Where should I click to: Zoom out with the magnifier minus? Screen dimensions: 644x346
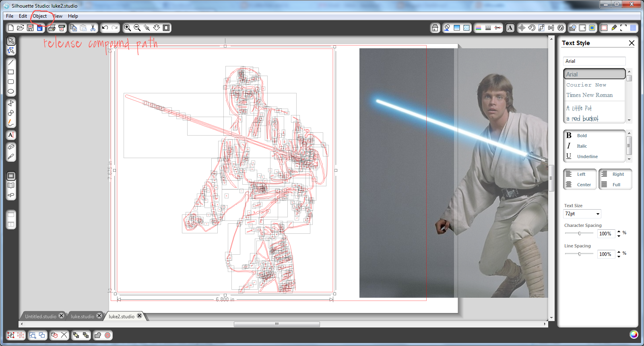pos(137,28)
